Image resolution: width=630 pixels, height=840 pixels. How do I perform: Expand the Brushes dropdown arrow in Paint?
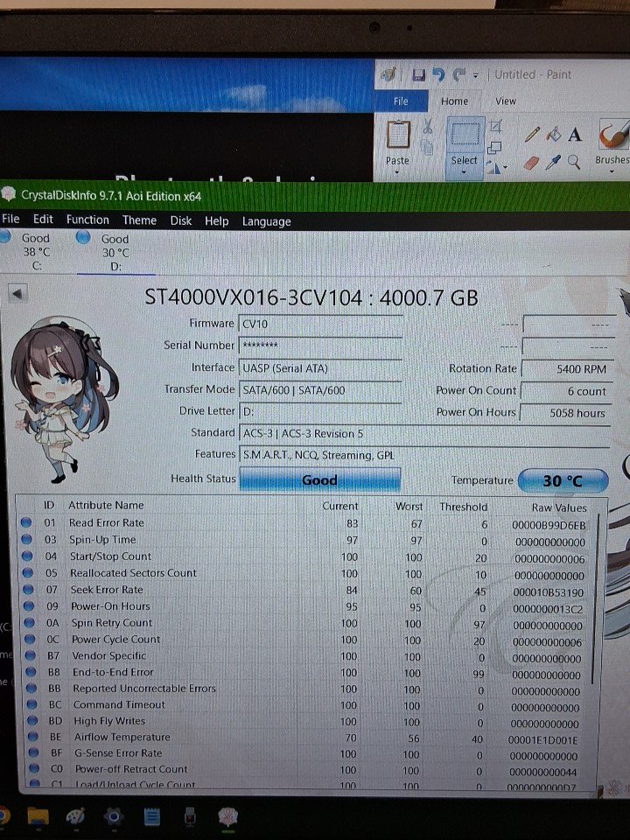point(612,173)
